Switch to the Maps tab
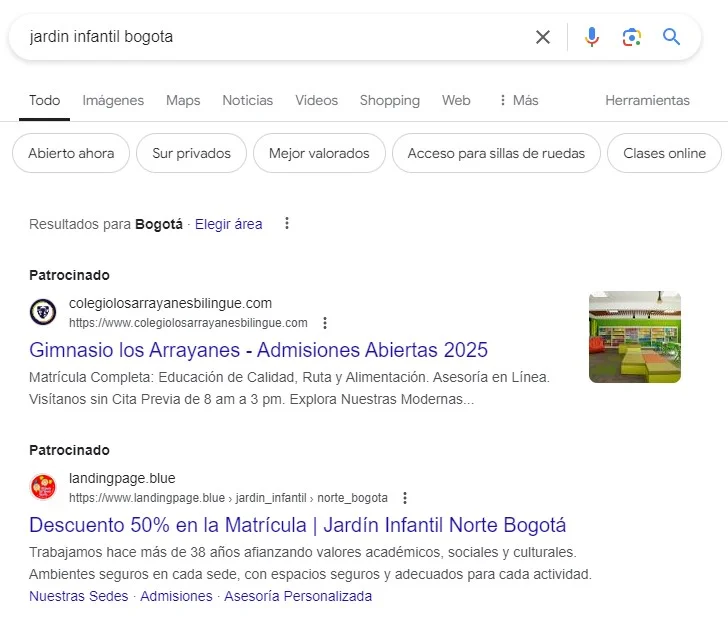This screenshot has height=620, width=728. [183, 100]
